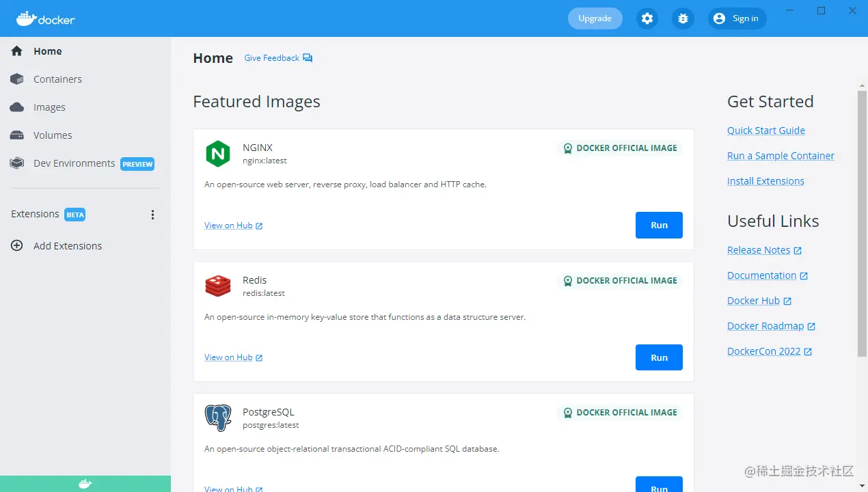The image size is (868, 492).
Task: Open Redis View on Hub link
Action: [x=228, y=357]
